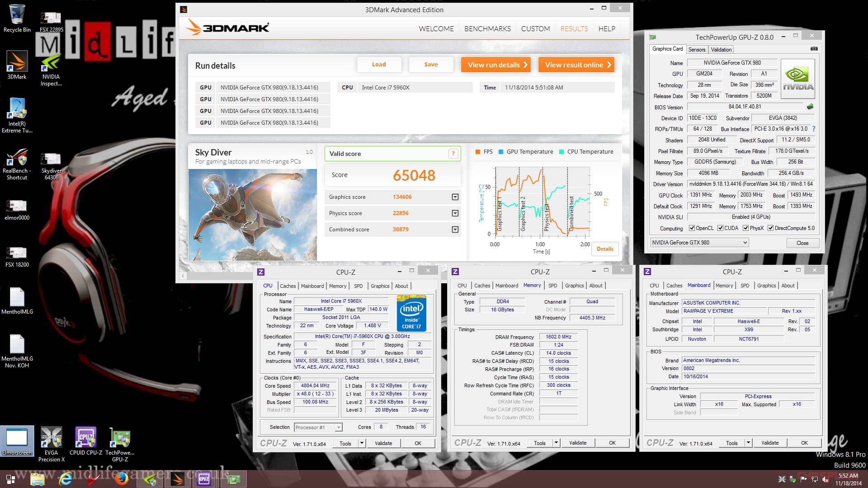Click View result online button
Viewport: 868px width, 488px height.
[x=576, y=65]
